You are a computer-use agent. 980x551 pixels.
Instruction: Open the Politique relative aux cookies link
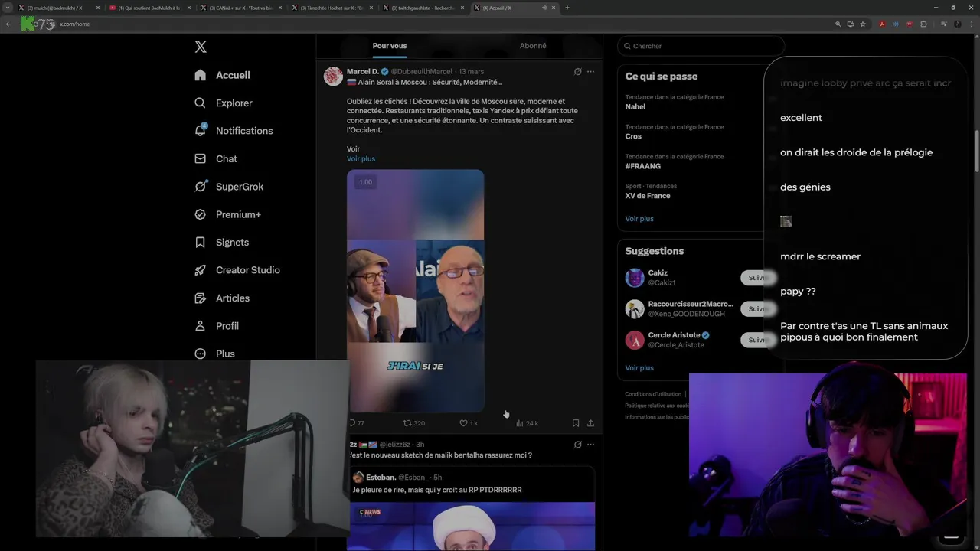pos(657,406)
